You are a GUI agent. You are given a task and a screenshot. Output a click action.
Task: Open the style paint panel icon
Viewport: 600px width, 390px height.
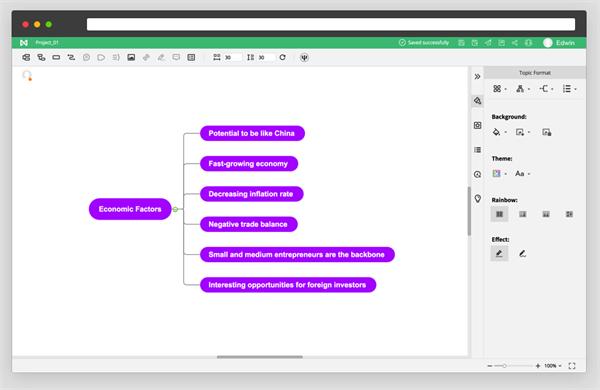[x=478, y=101]
